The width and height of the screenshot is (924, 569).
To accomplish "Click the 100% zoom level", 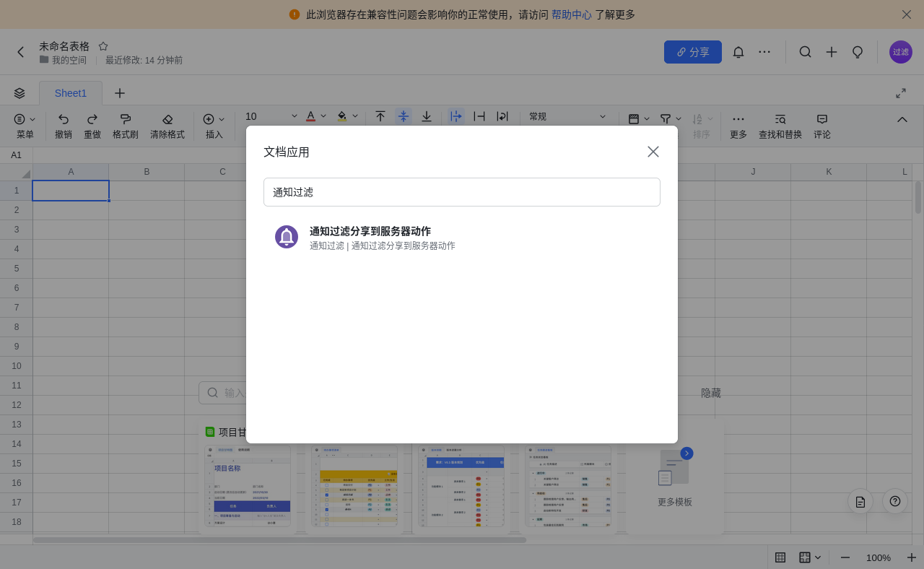I will pyautogui.click(x=879, y=557).
